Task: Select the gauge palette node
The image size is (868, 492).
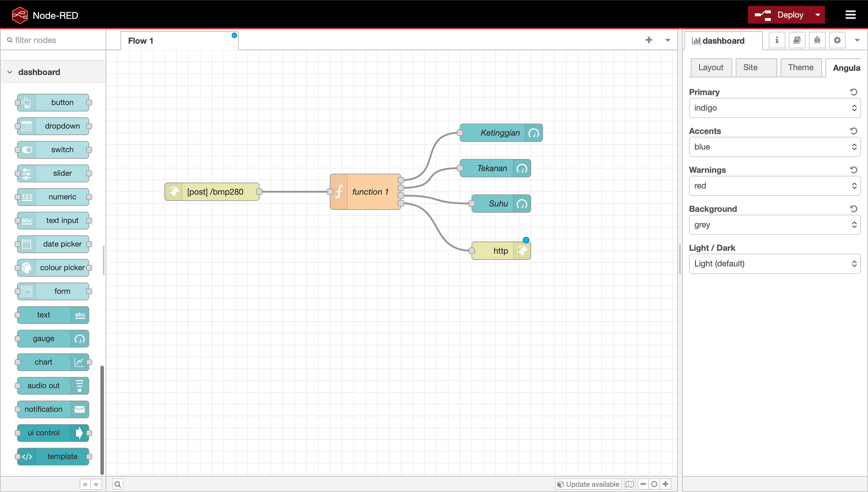Action: (x=53, y=338)
